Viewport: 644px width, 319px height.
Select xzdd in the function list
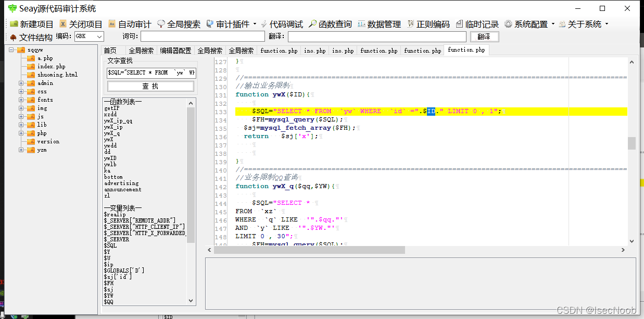pos(110,115)
